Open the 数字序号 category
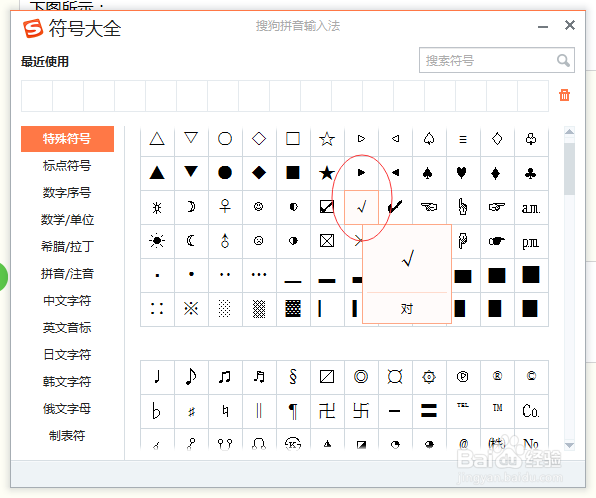The height and width of the screenshot is (498, 596). tap(67, 193)
